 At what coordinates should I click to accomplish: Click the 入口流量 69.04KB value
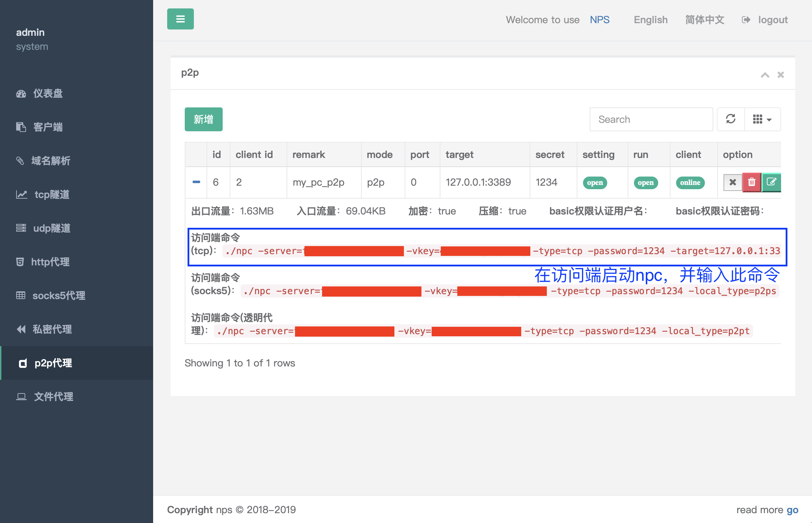366,211
